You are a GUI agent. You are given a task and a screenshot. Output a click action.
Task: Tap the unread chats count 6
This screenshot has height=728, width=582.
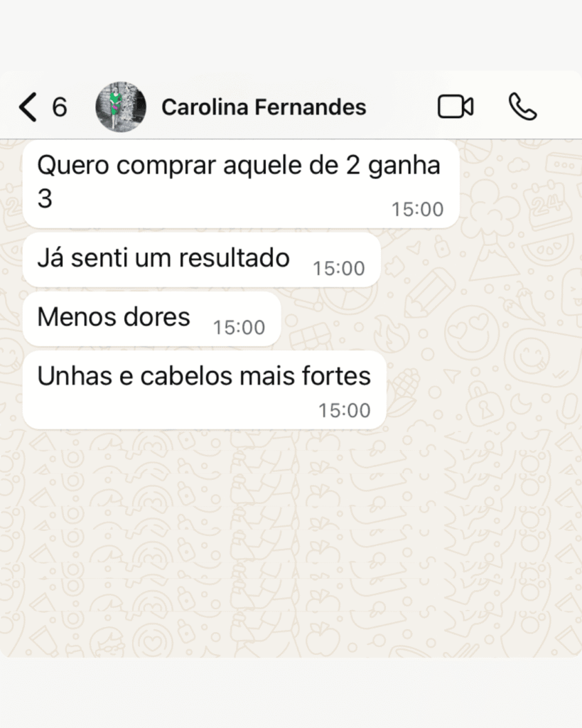(60, 107)
